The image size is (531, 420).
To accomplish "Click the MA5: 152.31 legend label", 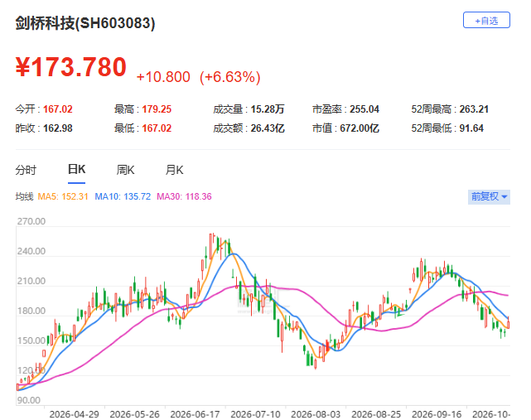I will tap(63, 196).
